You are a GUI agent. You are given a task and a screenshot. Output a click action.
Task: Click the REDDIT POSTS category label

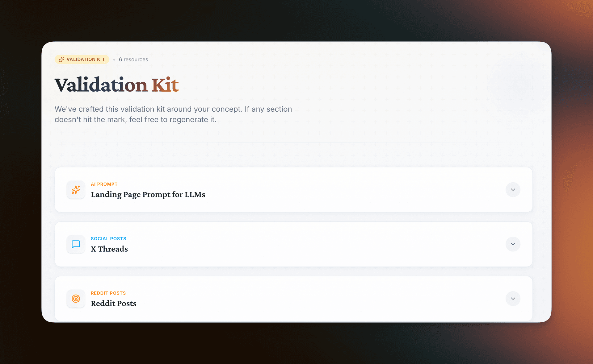(108, 293)
